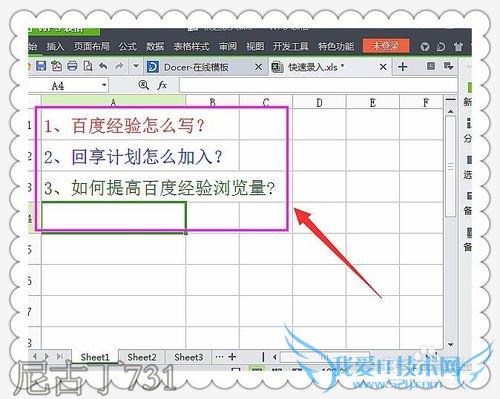
Task: Select the Sheet3 worksheet tab
Action: 188,357
